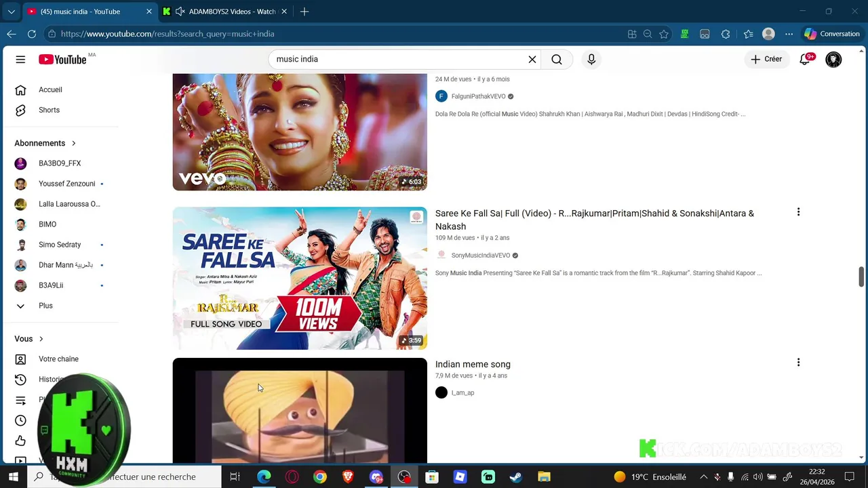Go to the YouTube home logo
Viewport: 868px width, 488px height.
tap(62, 60)
